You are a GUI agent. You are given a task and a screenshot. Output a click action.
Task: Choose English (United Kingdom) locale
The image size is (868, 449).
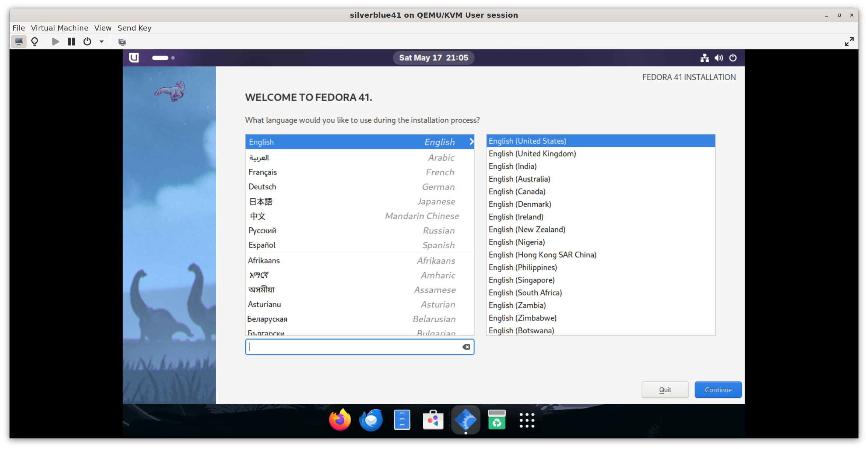coord(532,154)
